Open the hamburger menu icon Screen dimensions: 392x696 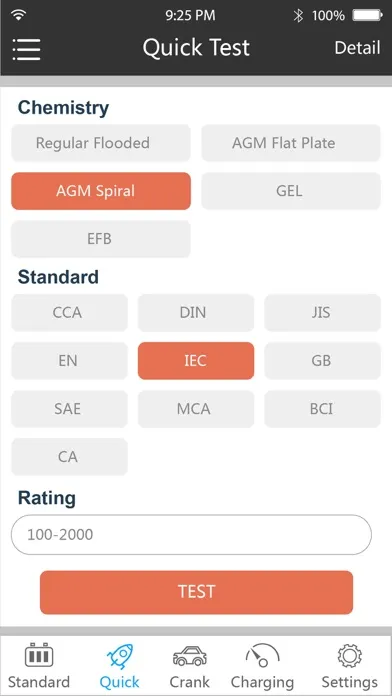[x=26, y=49]
